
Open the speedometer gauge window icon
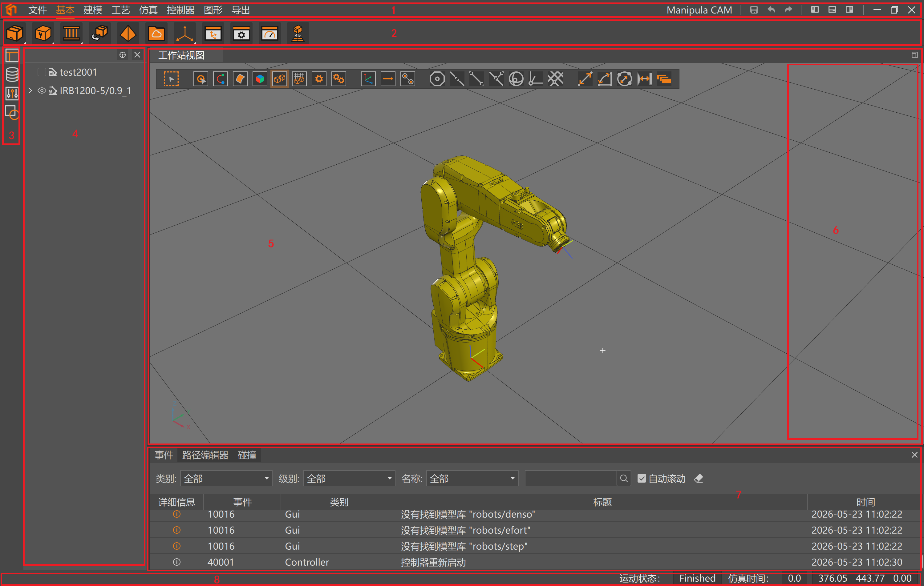click(x=270, y=33)
